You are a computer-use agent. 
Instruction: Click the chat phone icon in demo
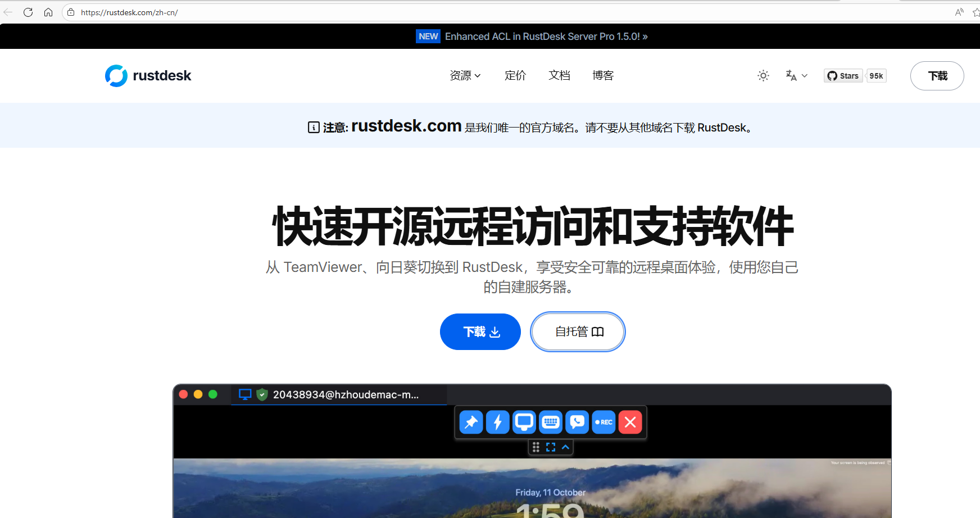577,422
